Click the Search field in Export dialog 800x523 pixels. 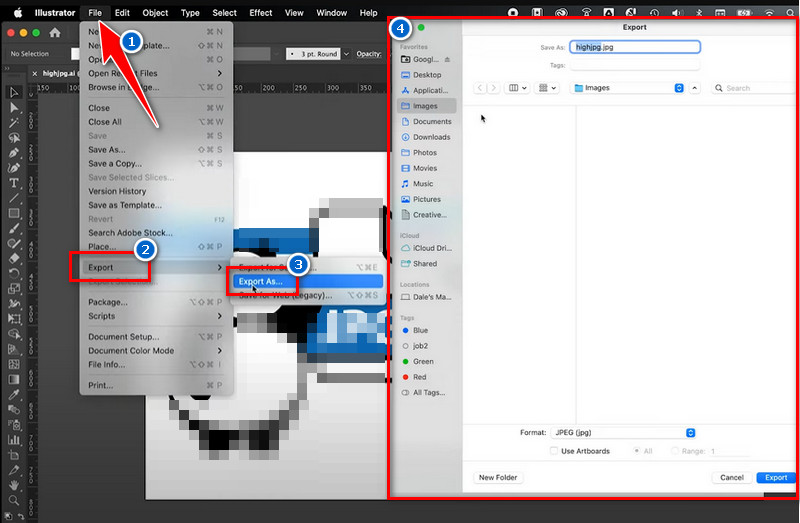[755, 88]
